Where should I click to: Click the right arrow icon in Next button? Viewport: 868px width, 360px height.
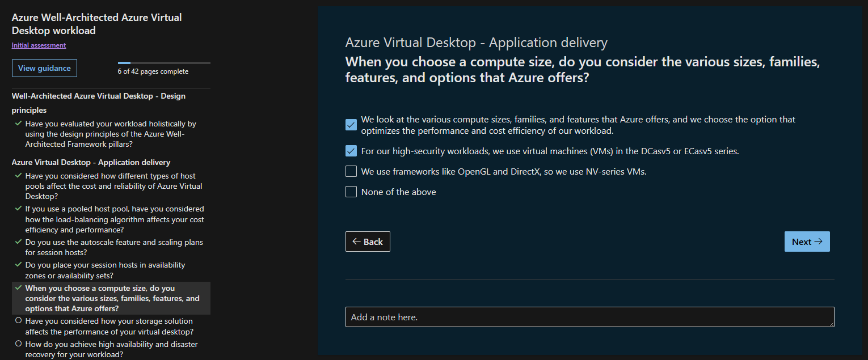818,242
